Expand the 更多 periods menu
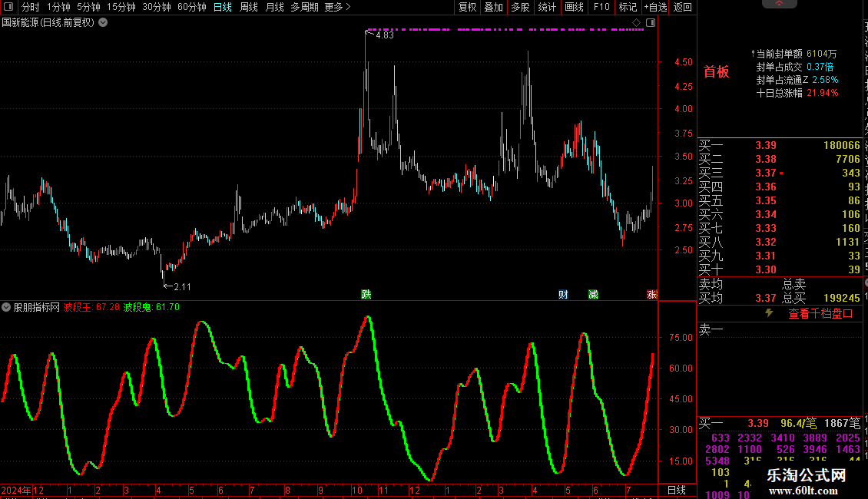This screenshot has width=868, height=499. (x=337, y=7)
